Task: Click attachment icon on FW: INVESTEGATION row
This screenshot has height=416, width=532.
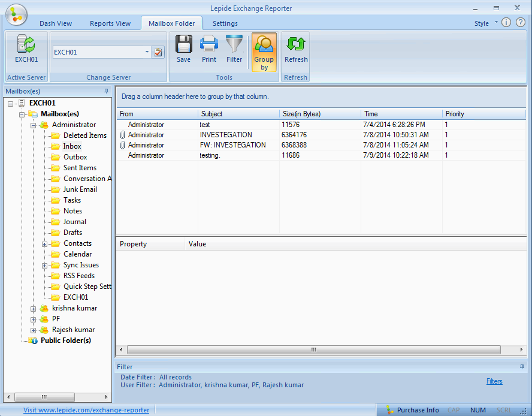Action: [x=122, y=145]
